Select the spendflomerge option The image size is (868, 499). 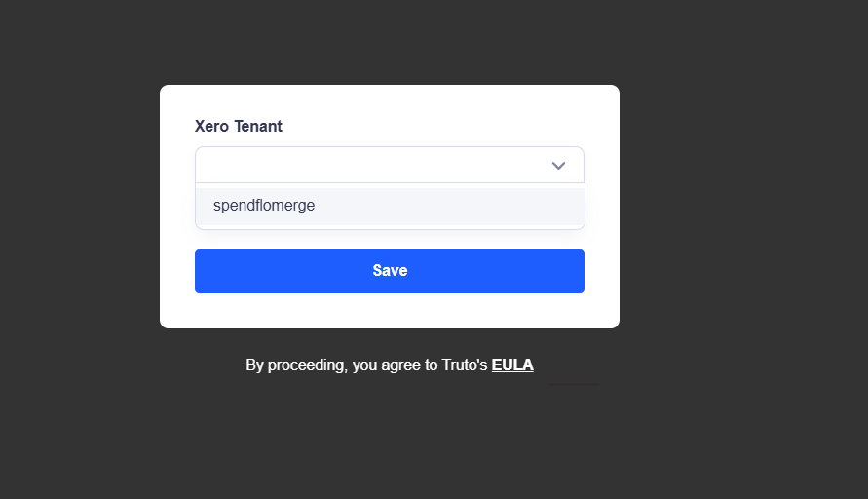pyautogui.click(x=264, y=206)
